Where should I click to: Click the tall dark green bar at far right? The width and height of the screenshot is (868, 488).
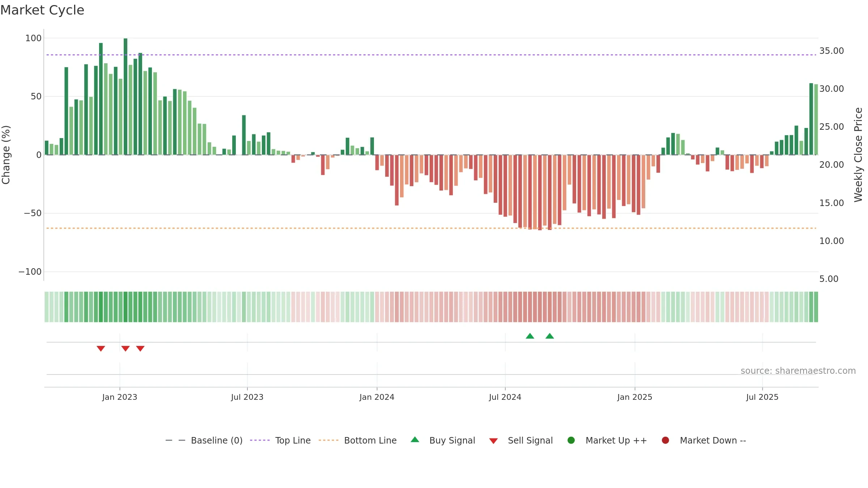[x=811, y=119]
